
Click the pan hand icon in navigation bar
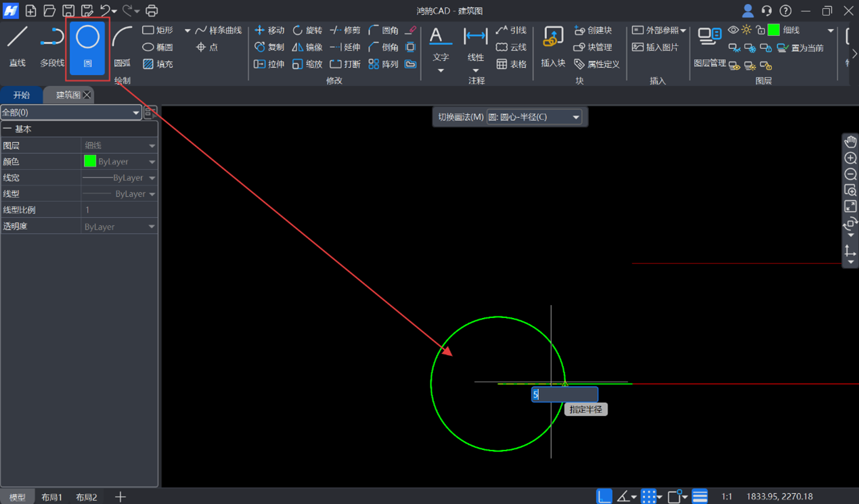(x=850, y=141)
